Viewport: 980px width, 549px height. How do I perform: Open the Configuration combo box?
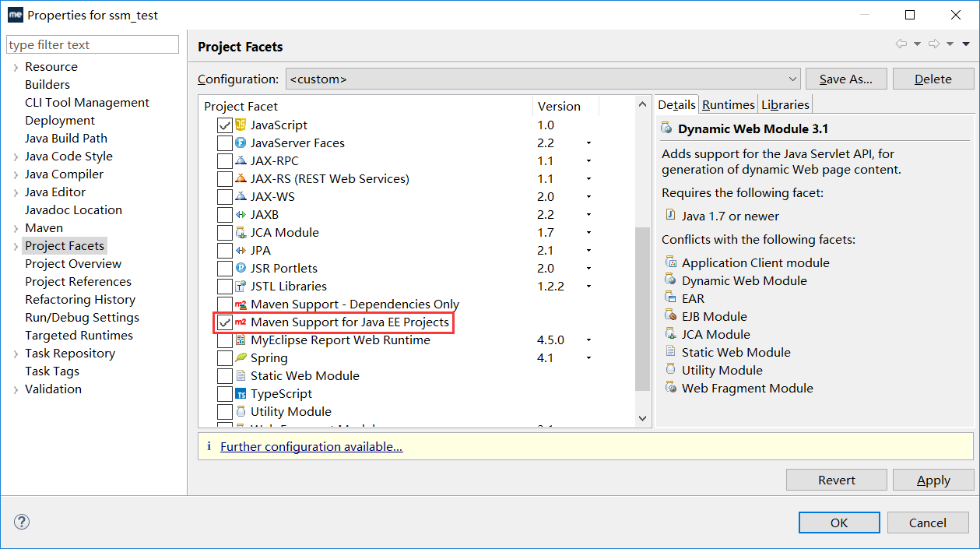click(x=543, y=79)
